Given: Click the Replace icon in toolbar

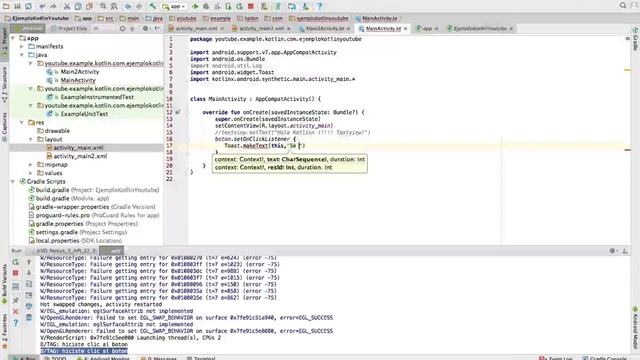Looking at the screenshot, I should click(114, 6).
